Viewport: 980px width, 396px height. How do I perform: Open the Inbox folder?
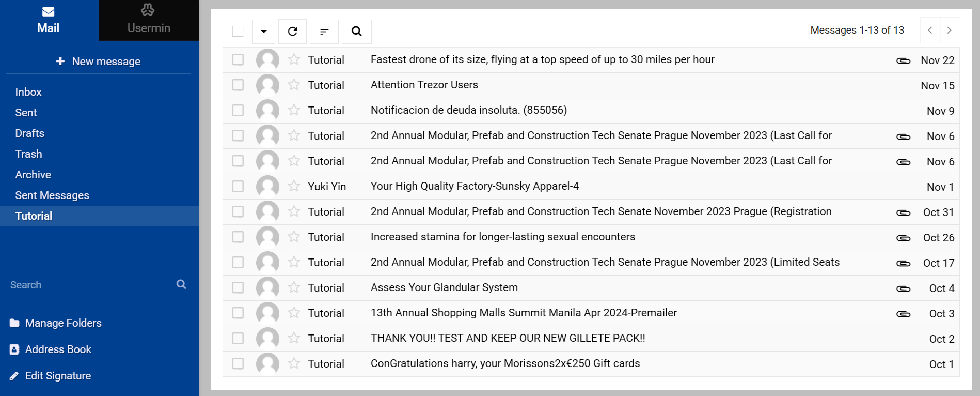28,92
